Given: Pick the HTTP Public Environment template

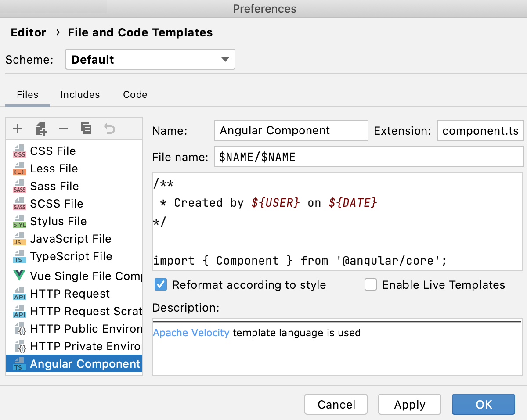Looking at the screenshot, I should click(74, 329).
